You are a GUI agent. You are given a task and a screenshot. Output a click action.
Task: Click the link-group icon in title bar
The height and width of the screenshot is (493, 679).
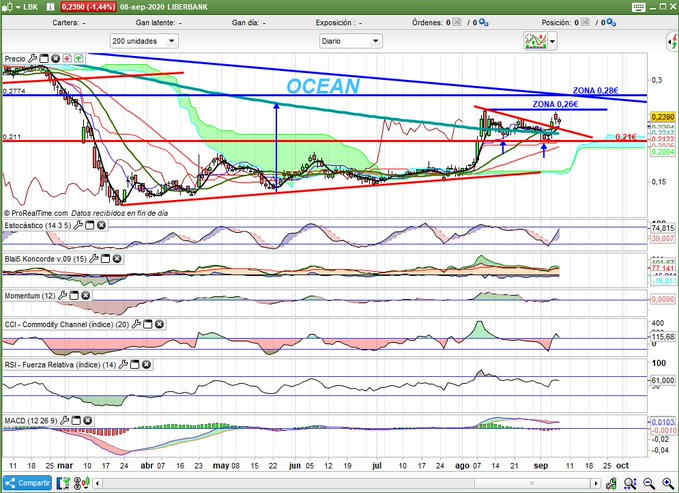[6, 7]
